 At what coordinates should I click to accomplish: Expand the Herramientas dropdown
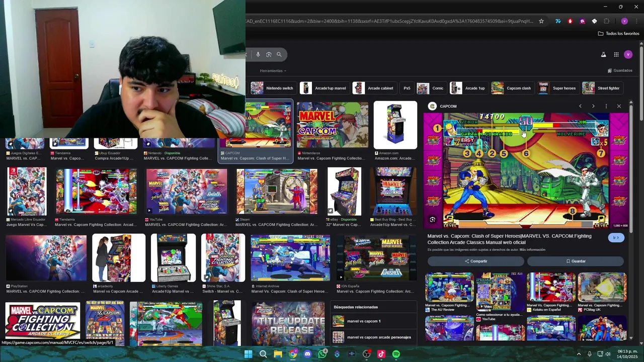tap(273, 71)
